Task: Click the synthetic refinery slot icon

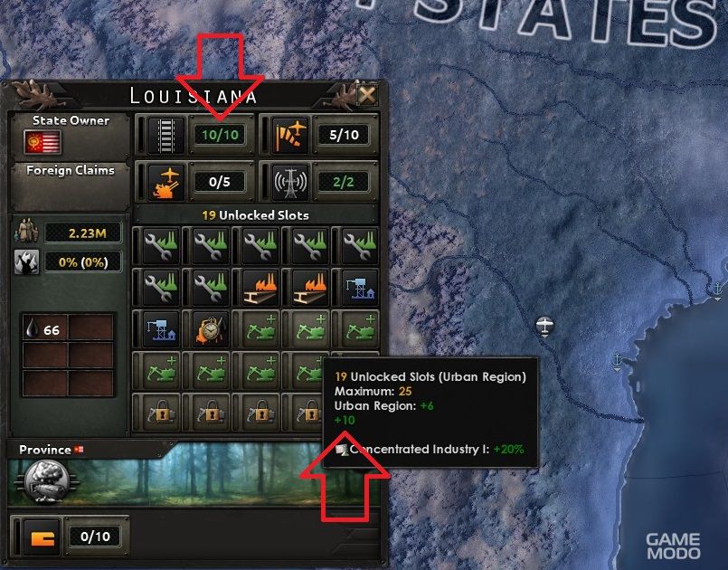Action: tap(211, 329)
